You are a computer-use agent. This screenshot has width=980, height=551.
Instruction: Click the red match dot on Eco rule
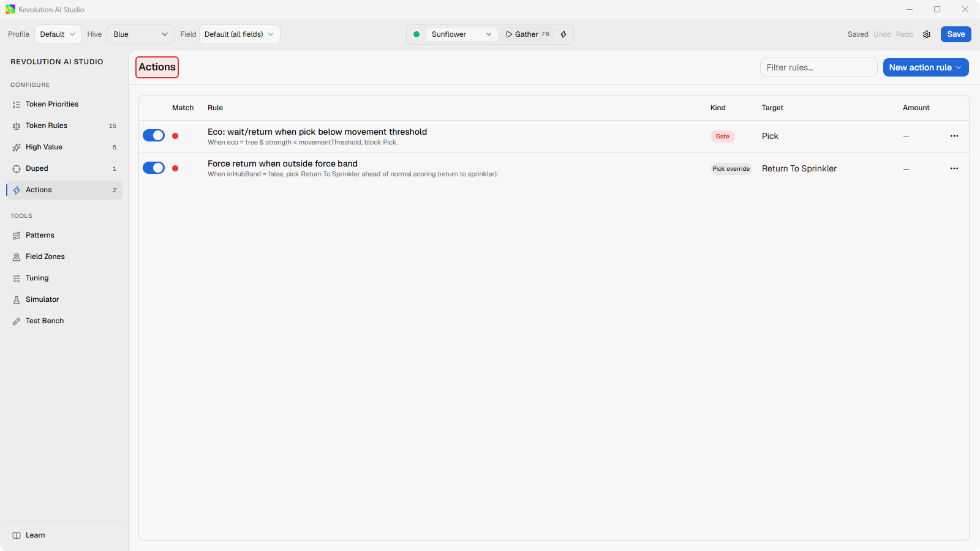click(x=175, y=136)
